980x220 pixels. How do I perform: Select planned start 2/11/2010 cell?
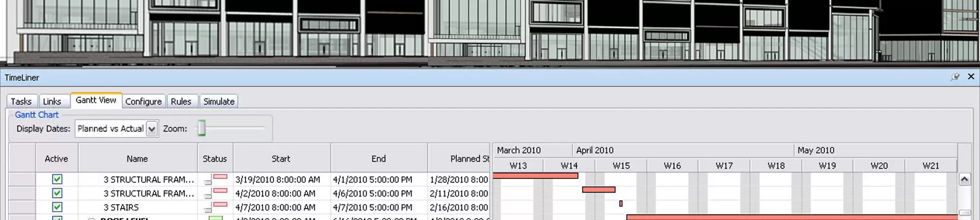459,193
